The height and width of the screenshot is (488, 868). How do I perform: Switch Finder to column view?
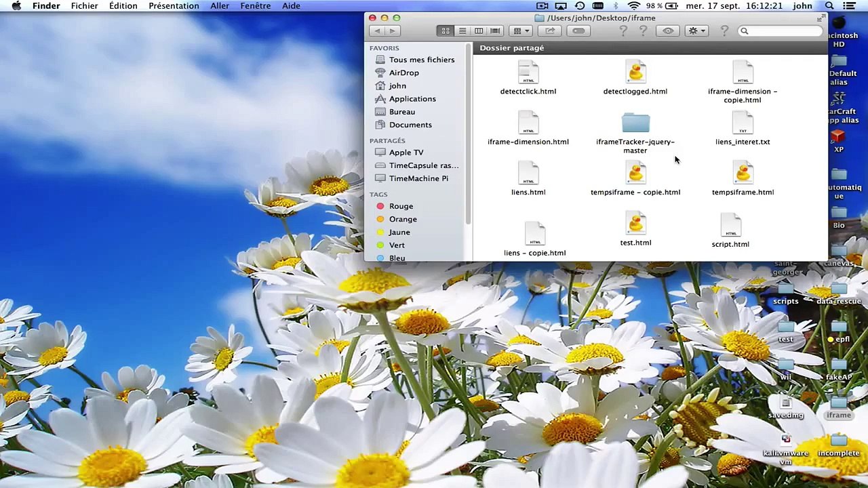479,31
